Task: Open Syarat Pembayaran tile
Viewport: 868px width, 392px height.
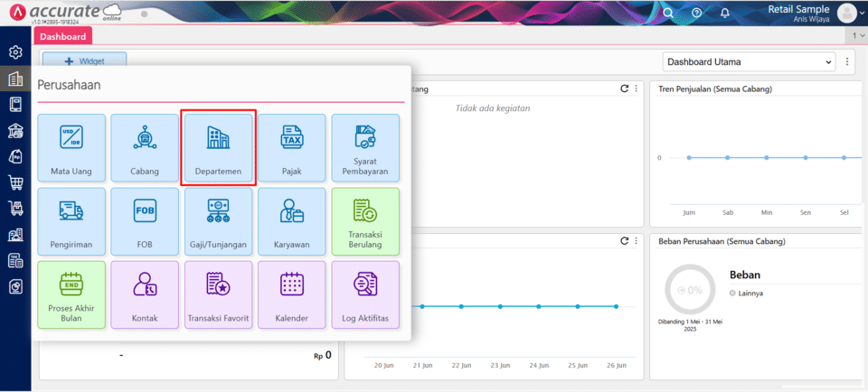Action: 365,147
